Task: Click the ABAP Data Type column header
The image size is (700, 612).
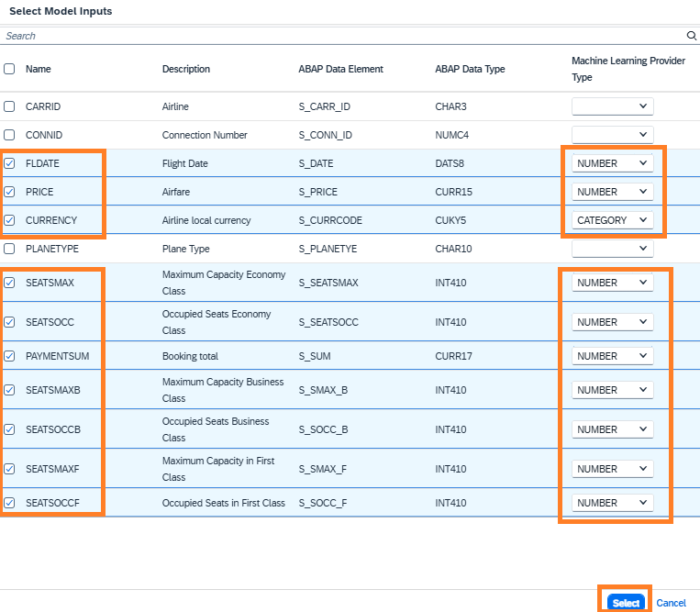Action: coord(470,69)
